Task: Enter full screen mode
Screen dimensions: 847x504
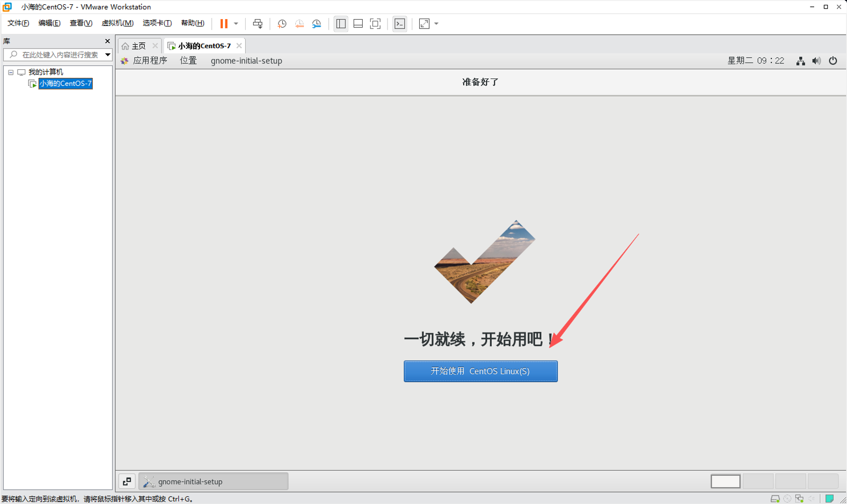Action: [x=375, y=24]
